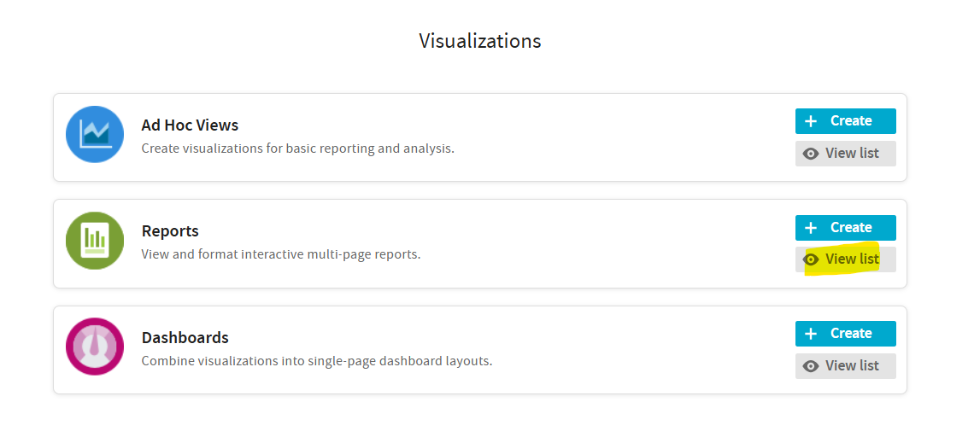Select the Dashboards title text
This screenshot has height=437, width=980.
tap(185, 337)
